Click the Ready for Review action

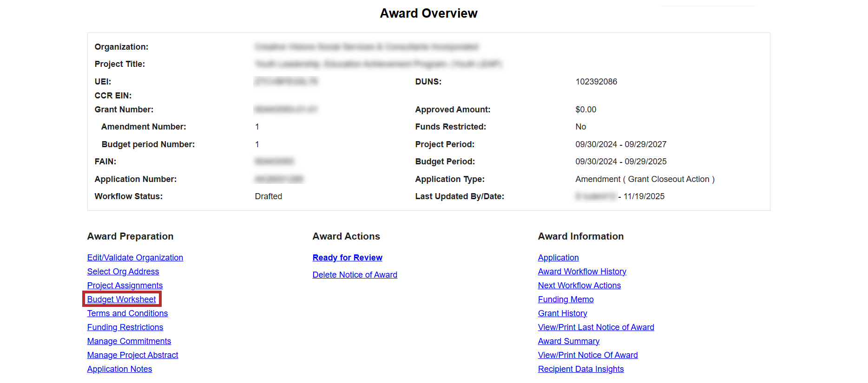click(347, 258)
